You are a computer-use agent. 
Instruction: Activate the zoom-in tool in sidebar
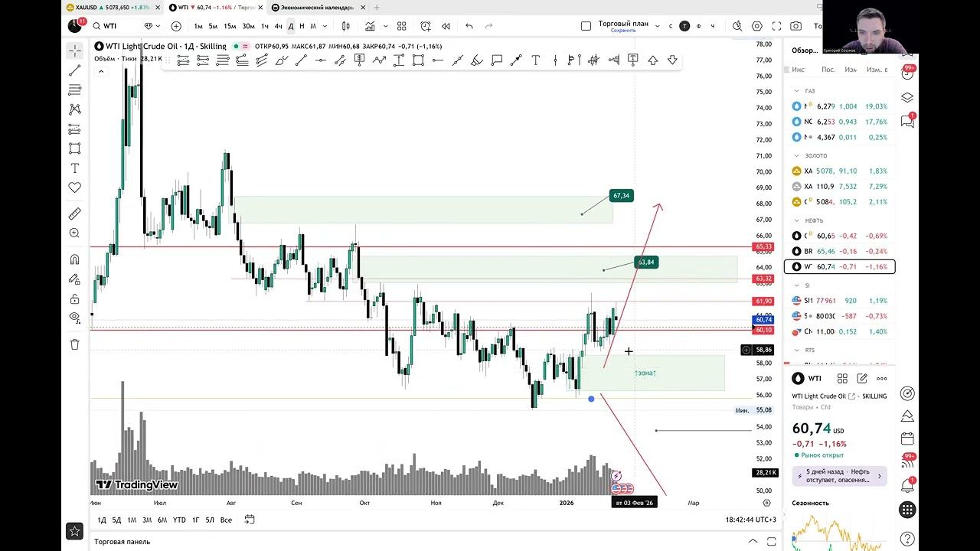(x=74, y=233)
